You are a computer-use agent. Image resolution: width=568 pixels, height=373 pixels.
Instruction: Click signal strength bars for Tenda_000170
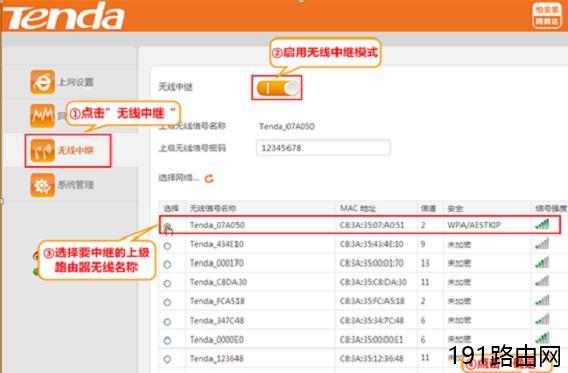542,262
